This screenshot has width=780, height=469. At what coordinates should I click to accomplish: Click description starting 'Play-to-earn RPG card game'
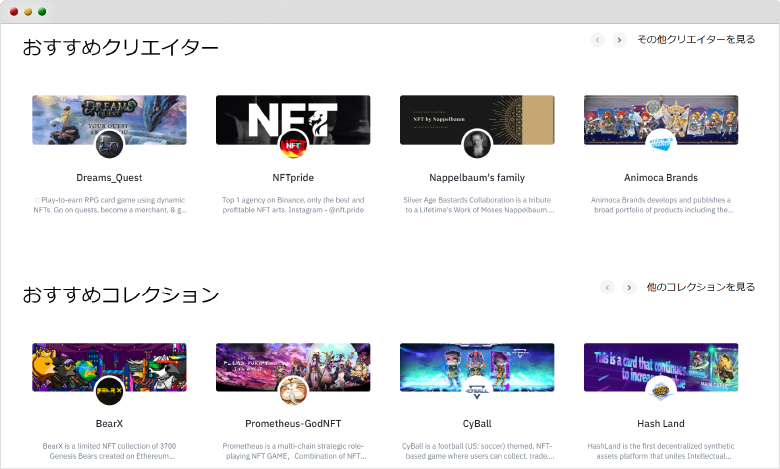pyautogui.click(x=110, y=205)
